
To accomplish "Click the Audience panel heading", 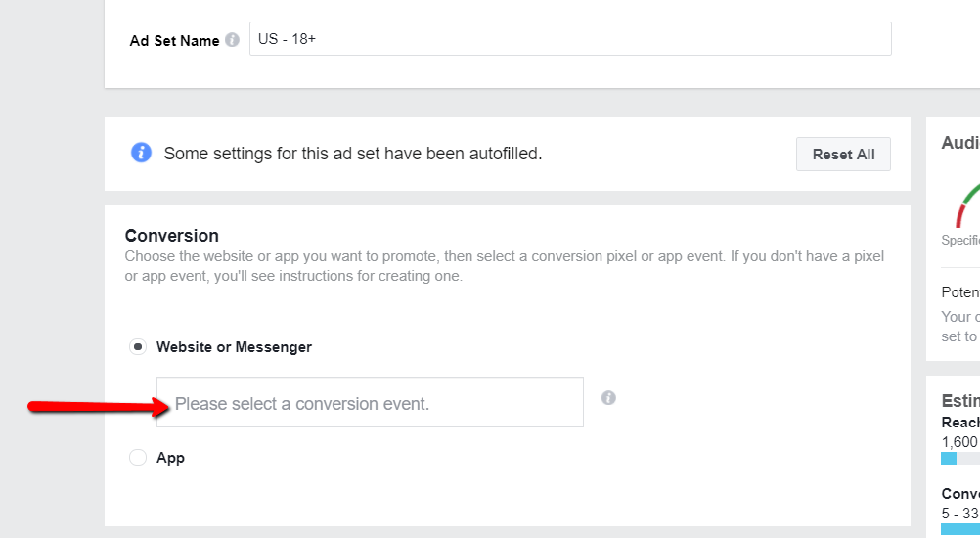I will [x=960, y=143].
